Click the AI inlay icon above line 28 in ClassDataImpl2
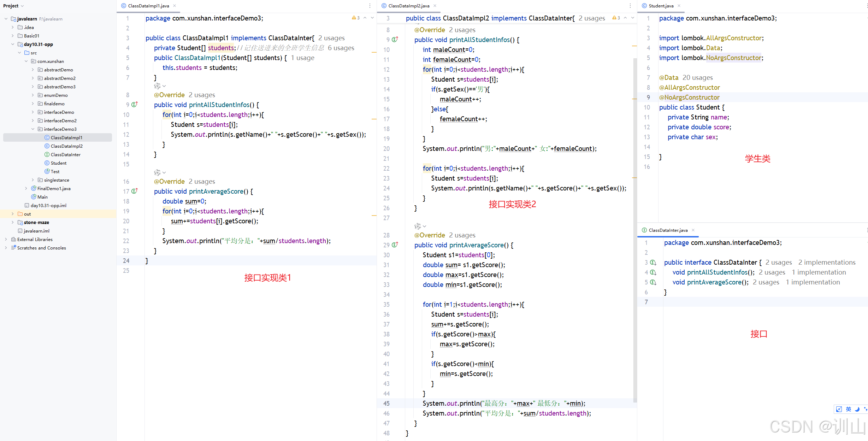Image resolution: width=868 pixels, height=441 pixels. 418,226
